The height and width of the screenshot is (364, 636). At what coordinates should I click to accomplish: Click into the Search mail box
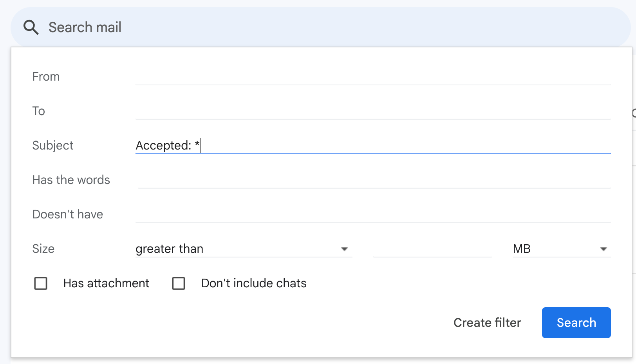click(313, 27)
